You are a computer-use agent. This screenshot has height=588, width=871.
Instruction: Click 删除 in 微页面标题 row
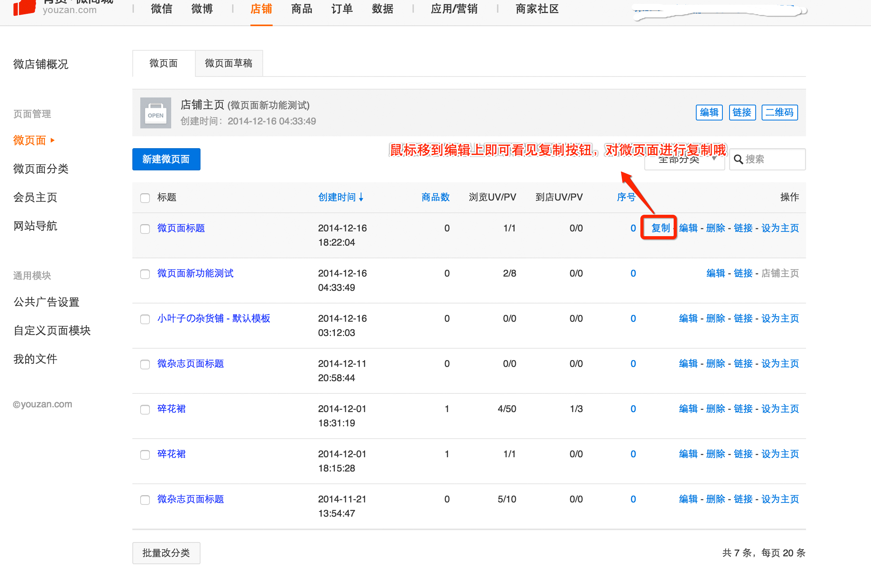[716, 228]
